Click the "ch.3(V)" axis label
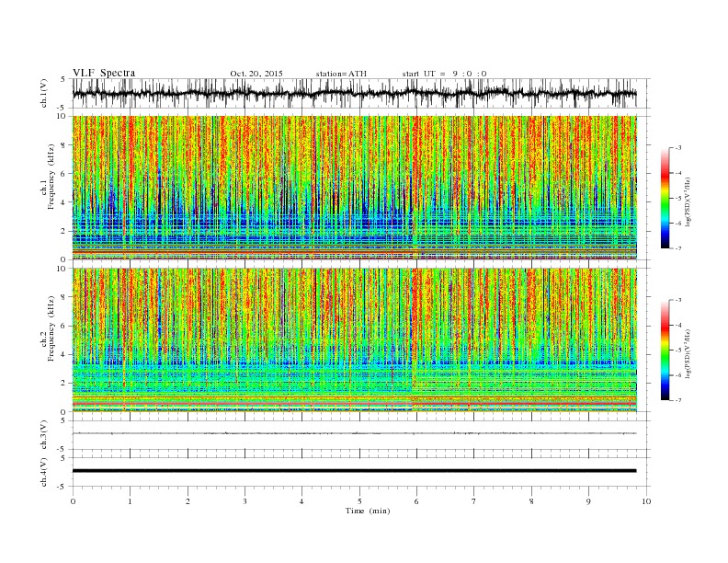The width and height of the screenshot is (728, 563). tap(44, 435)
